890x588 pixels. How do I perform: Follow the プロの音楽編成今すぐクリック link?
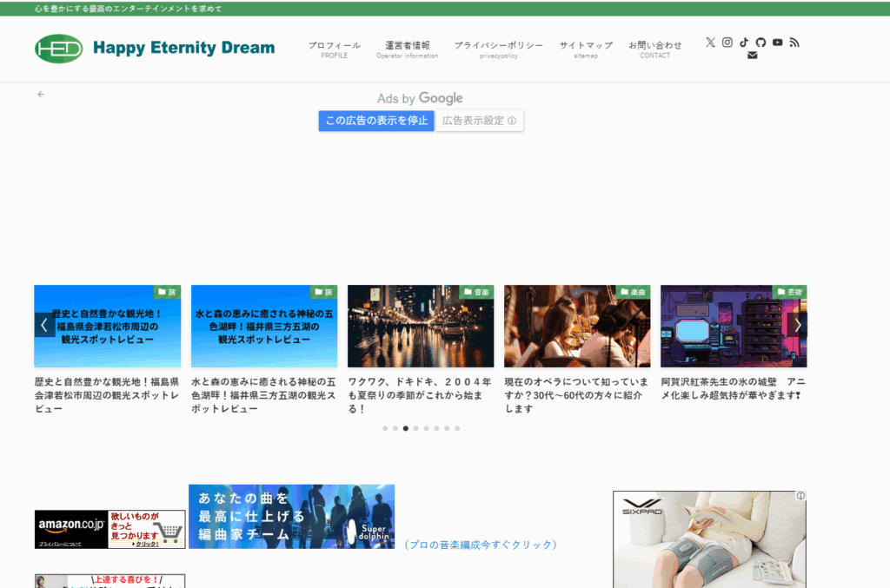click(x=480, y=545)
